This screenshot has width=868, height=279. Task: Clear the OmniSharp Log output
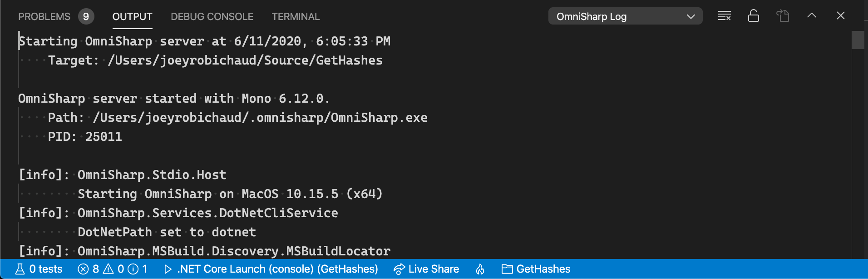click(x=724, y=15)
